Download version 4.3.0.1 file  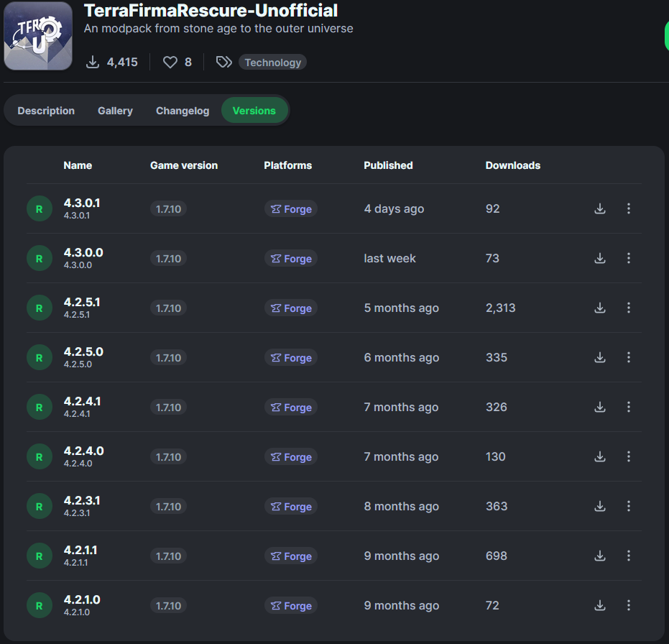click(600, 208)
